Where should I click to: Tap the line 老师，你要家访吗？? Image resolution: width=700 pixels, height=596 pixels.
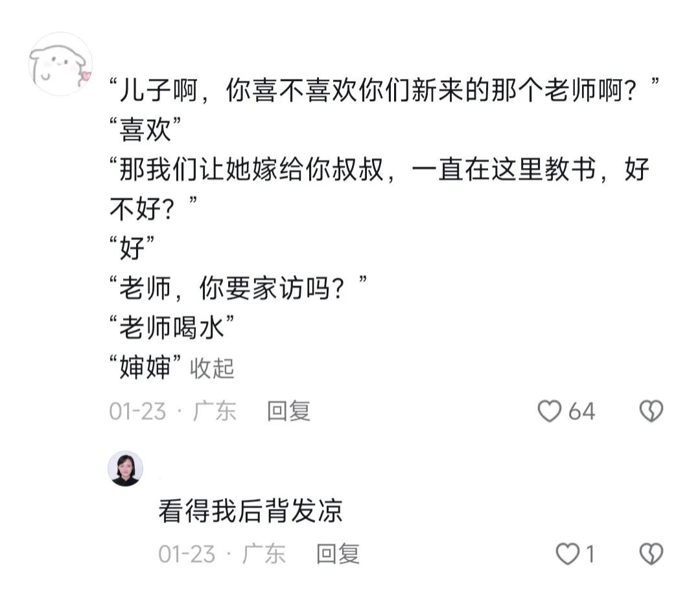(x=237, y=287)
